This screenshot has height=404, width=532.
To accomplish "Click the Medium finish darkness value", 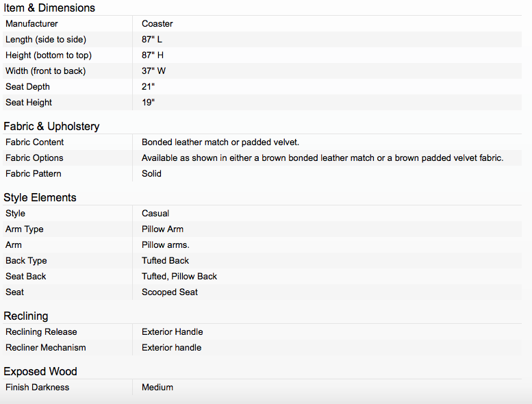I will [157, 388].
